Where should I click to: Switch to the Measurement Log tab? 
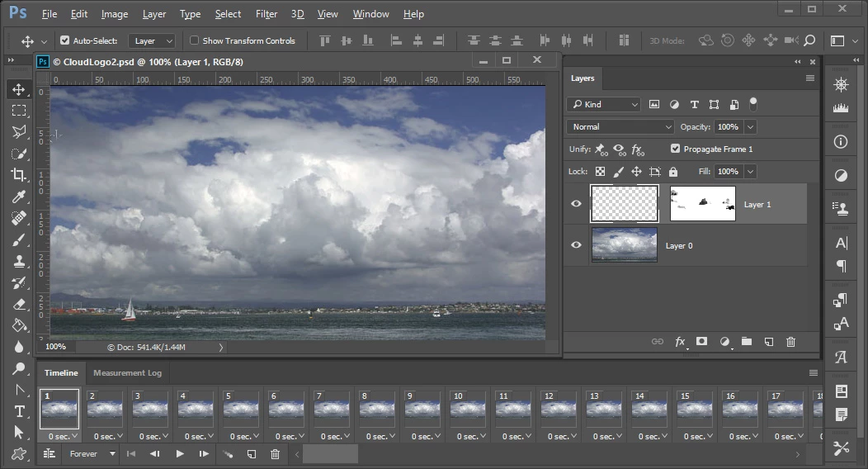[127, 373]
